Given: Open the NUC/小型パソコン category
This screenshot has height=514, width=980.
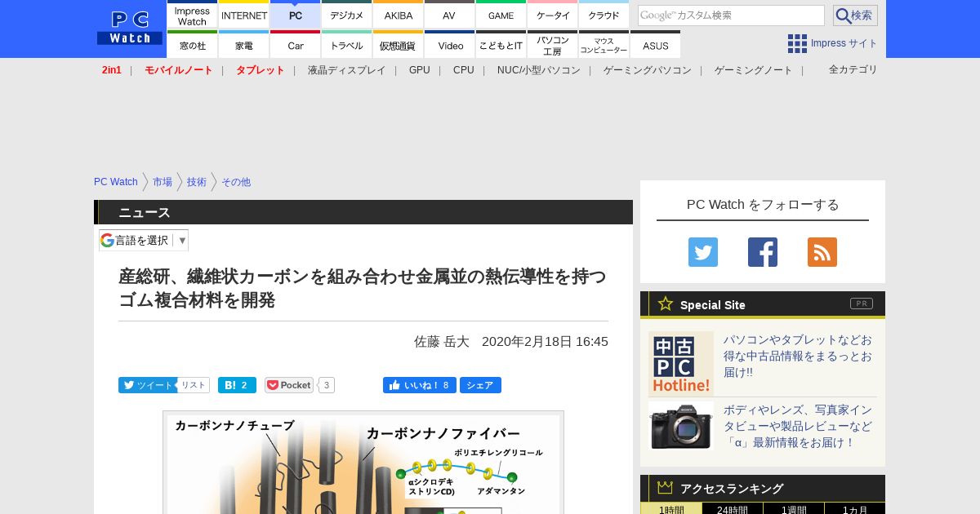Looking at the screenshot, I should [x=539, y=70].
